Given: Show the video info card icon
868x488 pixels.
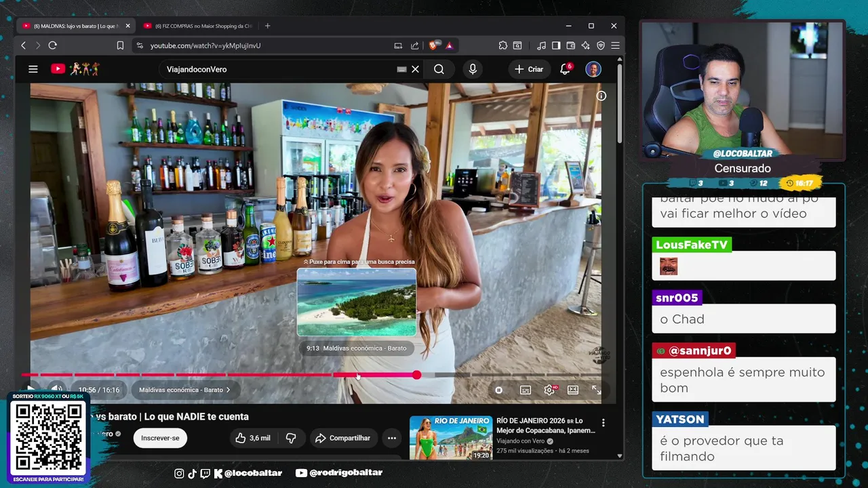Looking at the screenshot, I should 601,96.
